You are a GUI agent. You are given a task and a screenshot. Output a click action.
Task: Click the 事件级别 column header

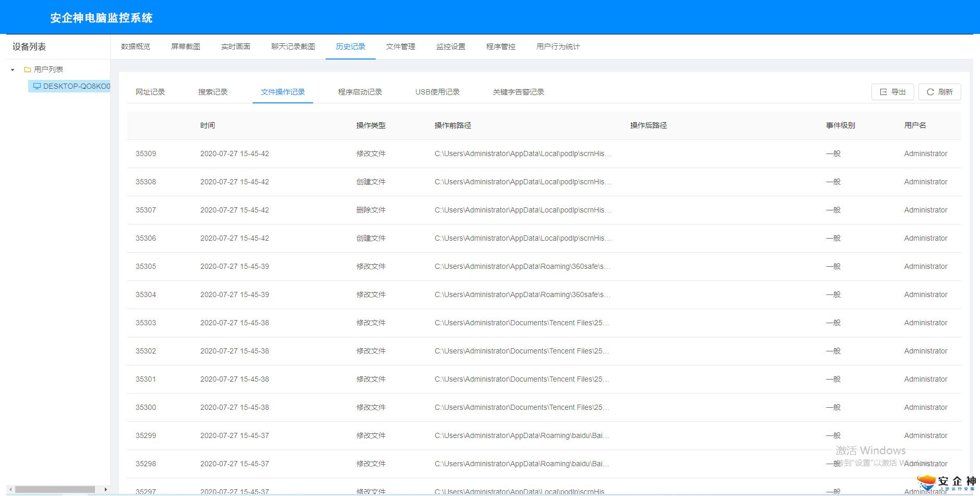[841, 125]
